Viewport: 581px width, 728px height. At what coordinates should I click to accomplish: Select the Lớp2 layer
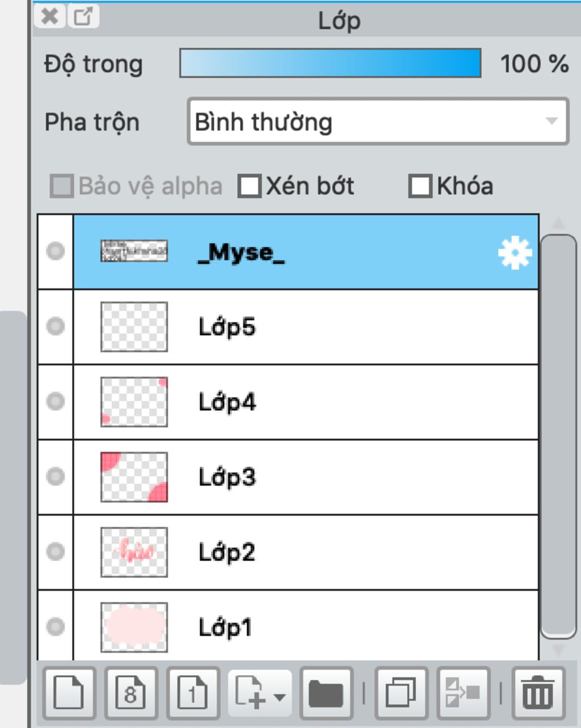coord(305,552)
